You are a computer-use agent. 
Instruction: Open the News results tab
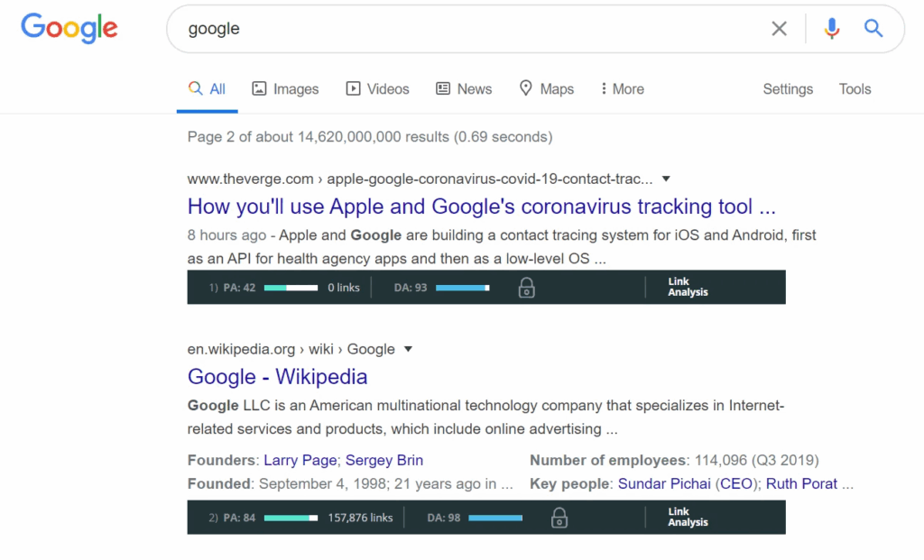point(464,89)
